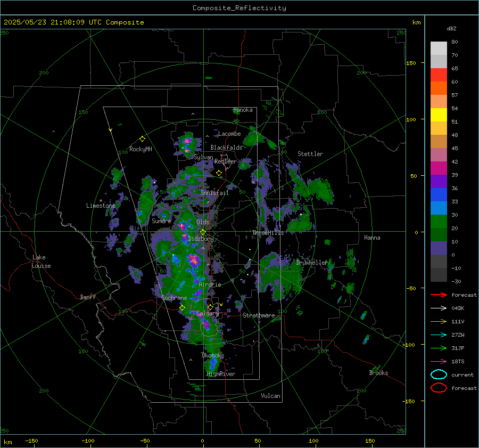Click the Hanna label
This screenshot has width=479, height=448.
coord(372,238)
